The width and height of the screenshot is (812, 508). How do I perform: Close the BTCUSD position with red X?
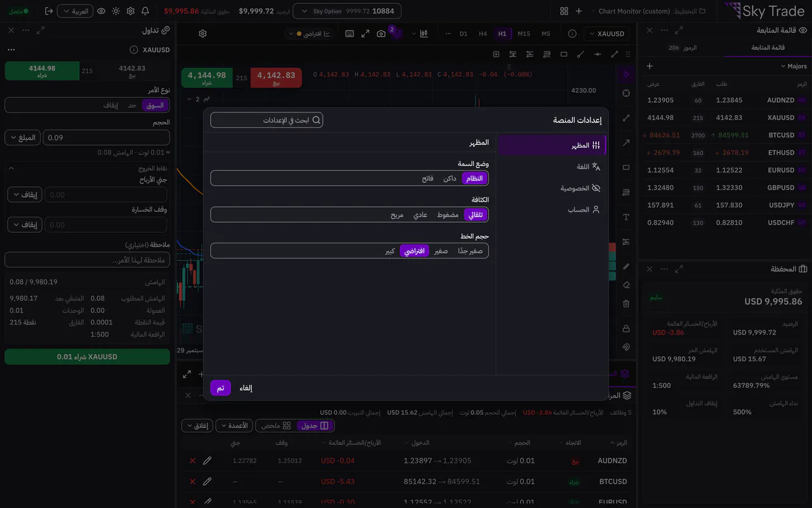192,482
